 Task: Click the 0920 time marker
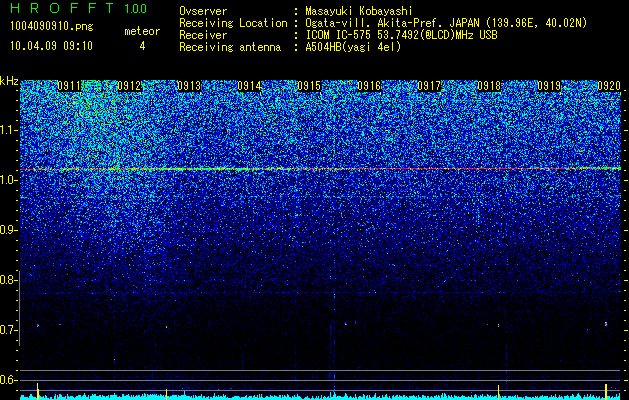609,86
